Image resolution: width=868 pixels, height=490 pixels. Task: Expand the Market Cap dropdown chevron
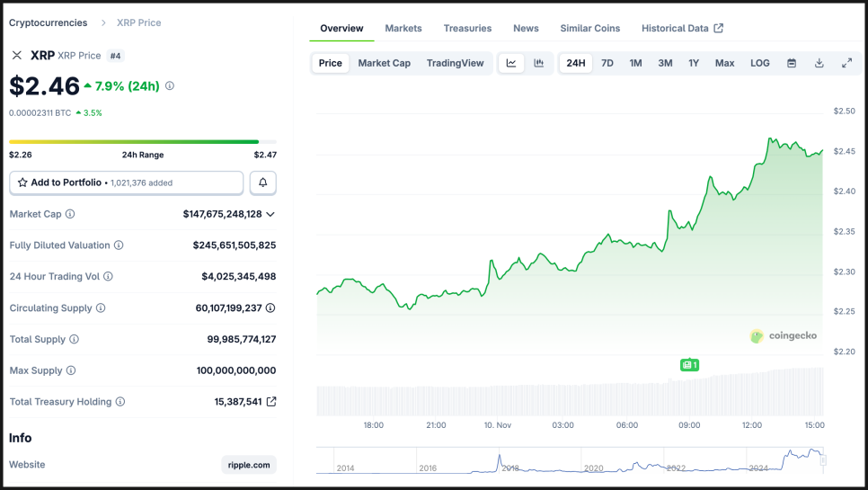270,214
